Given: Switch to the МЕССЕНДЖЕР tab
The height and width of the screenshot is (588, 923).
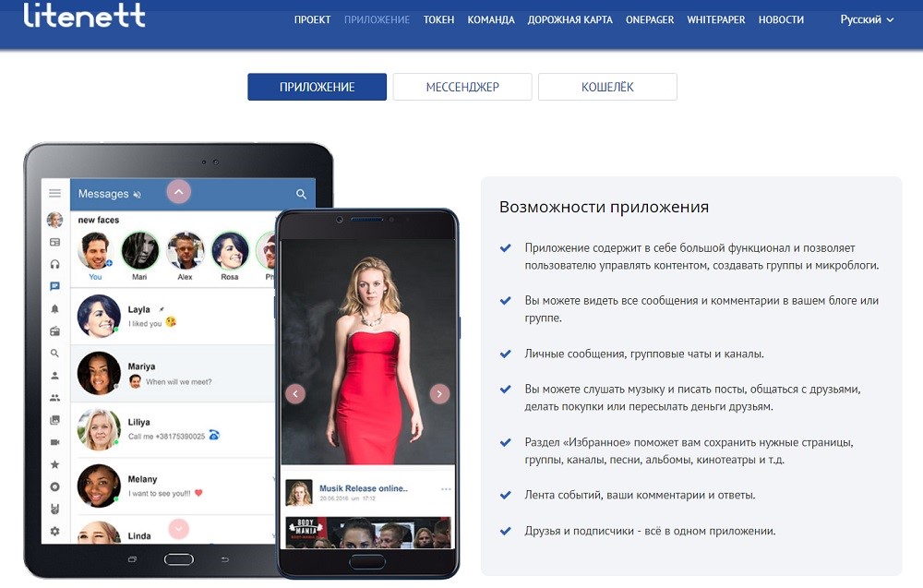Looking at the screenshot, I should tap(462, 87).
